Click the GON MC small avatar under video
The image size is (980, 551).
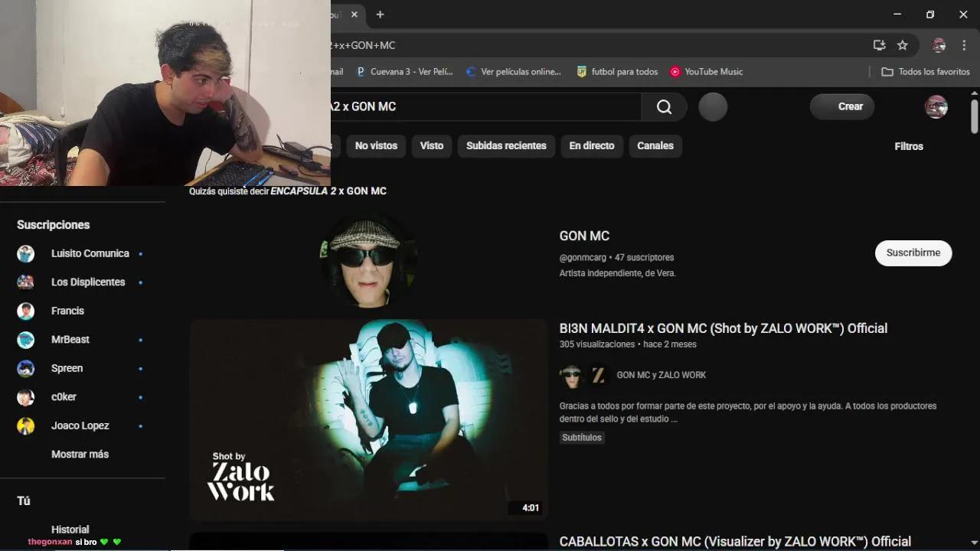[570, 376]
